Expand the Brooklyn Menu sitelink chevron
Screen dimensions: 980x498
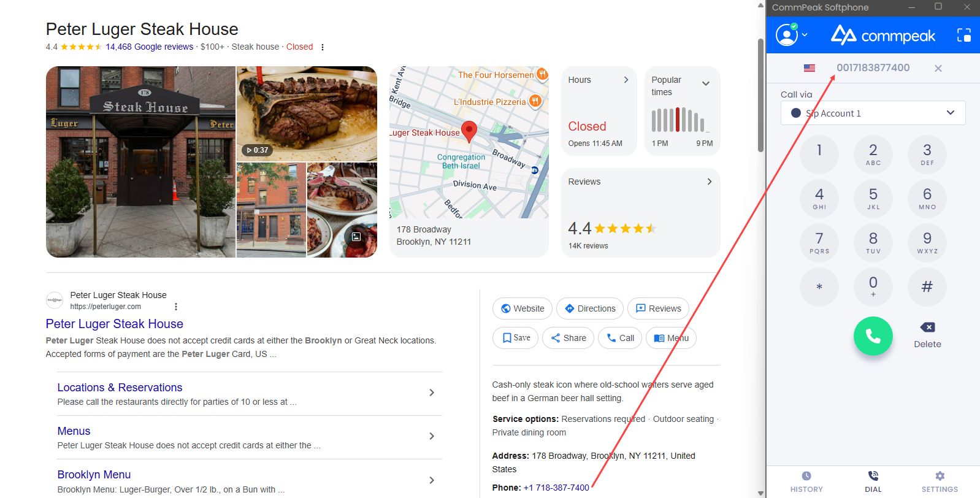432,480
